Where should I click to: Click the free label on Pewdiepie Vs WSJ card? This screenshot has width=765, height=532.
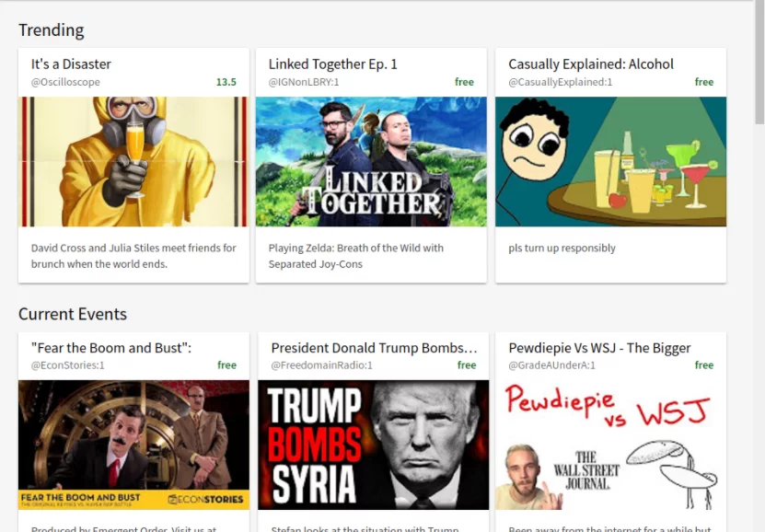(704, 365)
